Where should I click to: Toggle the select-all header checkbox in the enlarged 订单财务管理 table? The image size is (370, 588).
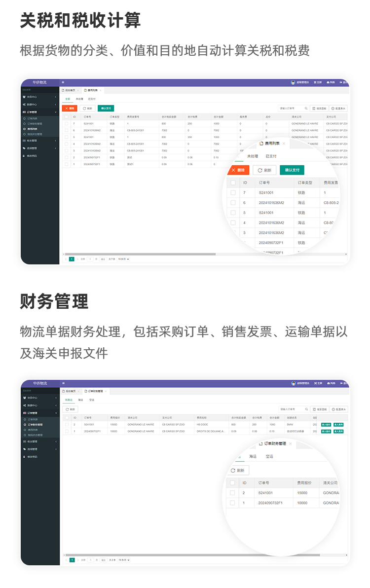pos(232,482)
